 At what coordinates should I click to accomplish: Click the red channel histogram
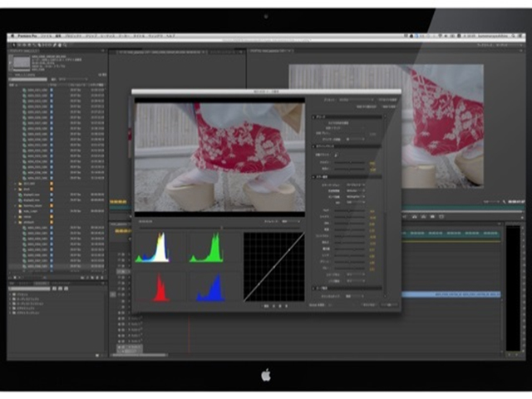152,286
